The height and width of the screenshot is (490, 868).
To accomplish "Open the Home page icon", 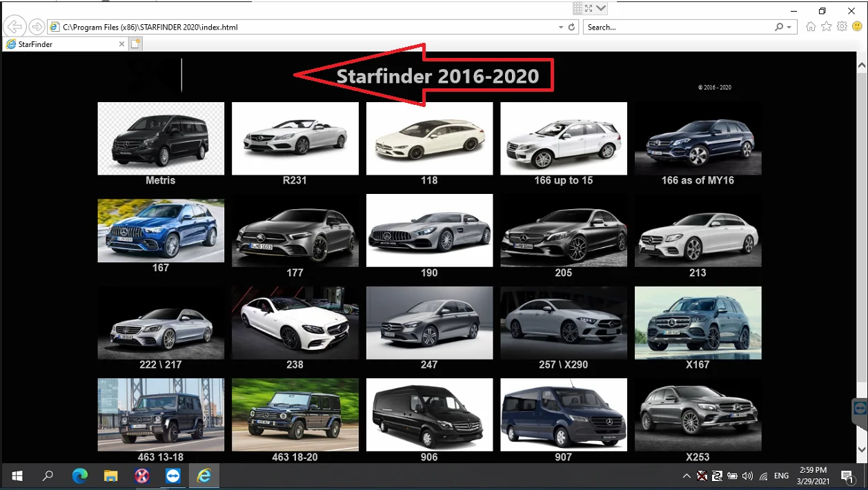I will (x=811, y=27).
